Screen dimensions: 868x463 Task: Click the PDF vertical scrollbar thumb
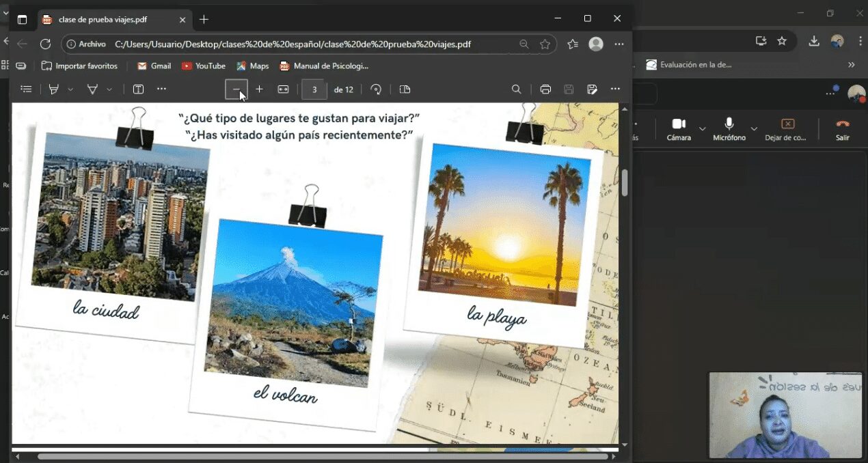(x=624, y=183)
